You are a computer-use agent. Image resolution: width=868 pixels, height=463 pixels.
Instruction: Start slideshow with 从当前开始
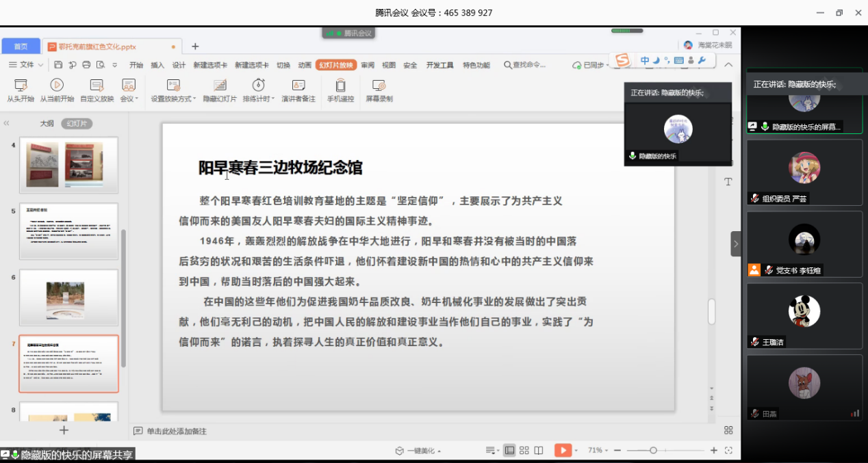pos(57,85)
